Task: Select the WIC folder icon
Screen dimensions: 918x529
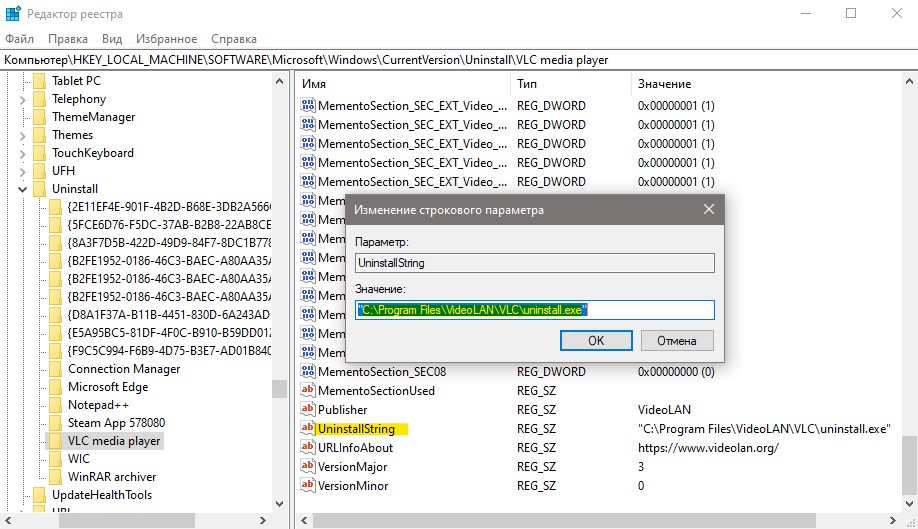Action: [56, 459]
